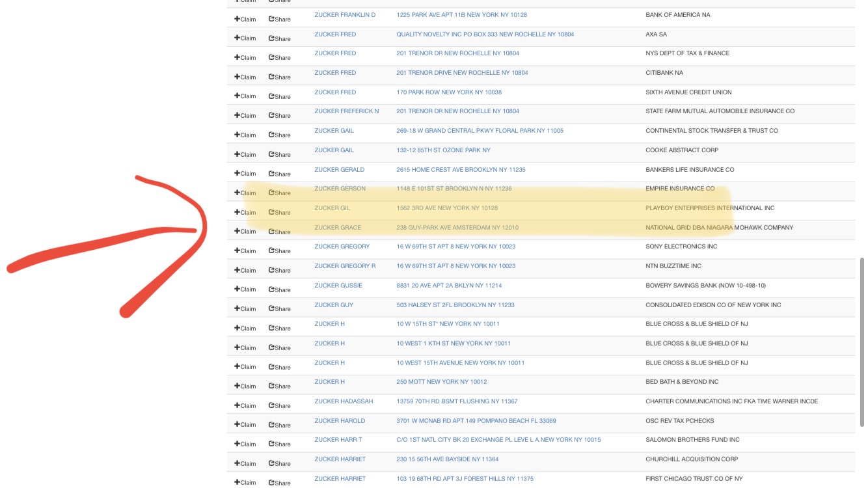Click the page's vertical scrollbar thumb

pyautogui.click(x=863, y=342)
